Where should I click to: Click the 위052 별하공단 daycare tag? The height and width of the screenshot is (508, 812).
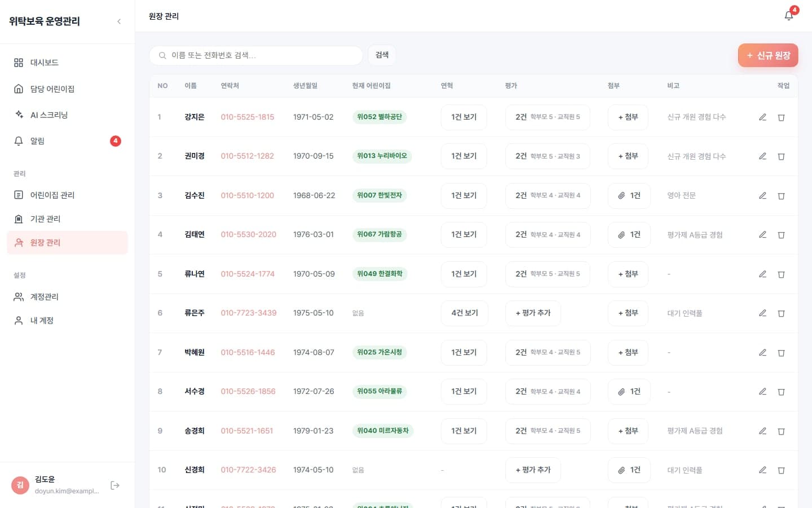click(x=379, y=117)
